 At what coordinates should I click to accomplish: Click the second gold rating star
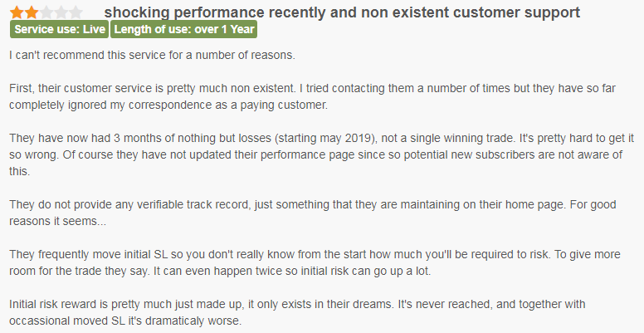tap(32, 12)
